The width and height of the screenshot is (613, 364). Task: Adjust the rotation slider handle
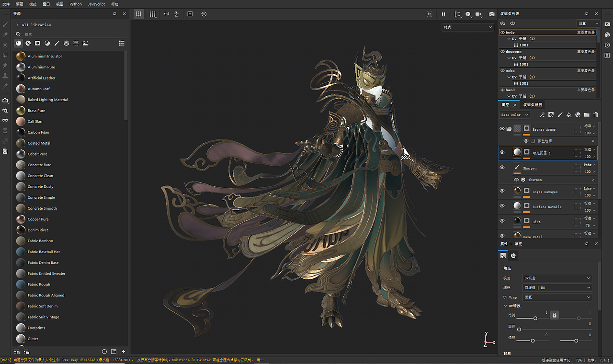point(519,330)
